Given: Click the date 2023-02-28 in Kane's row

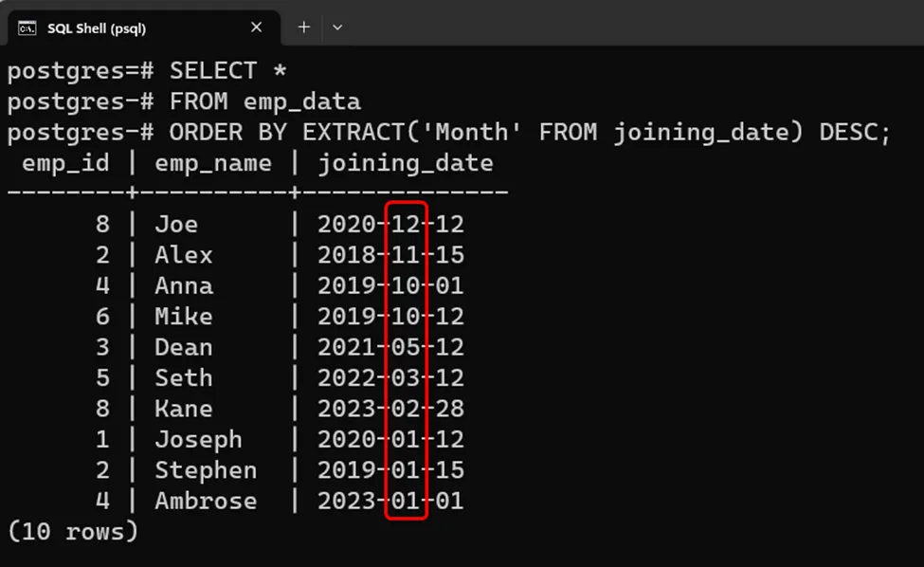Looking at the screenshot, I should click(390, 409).
